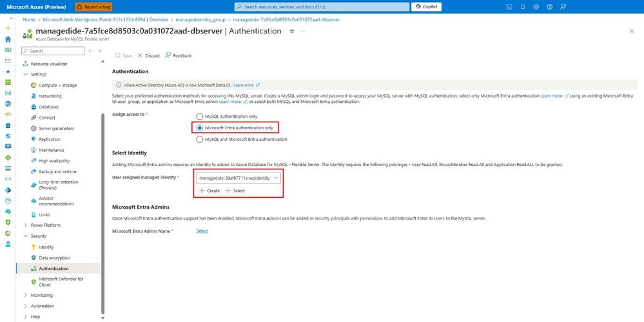
Task: Click the Microsoft Defender for Cloud icon
Action: (34, 282)
